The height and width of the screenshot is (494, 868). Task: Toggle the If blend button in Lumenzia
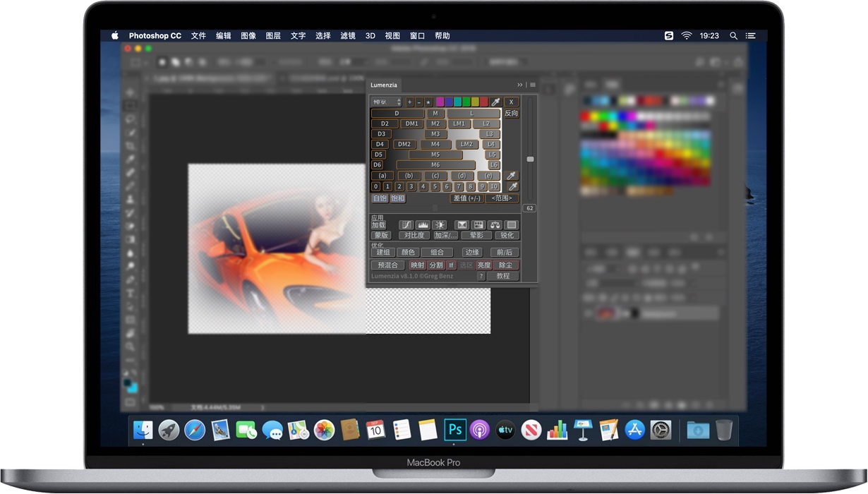[x=452, y=264]
